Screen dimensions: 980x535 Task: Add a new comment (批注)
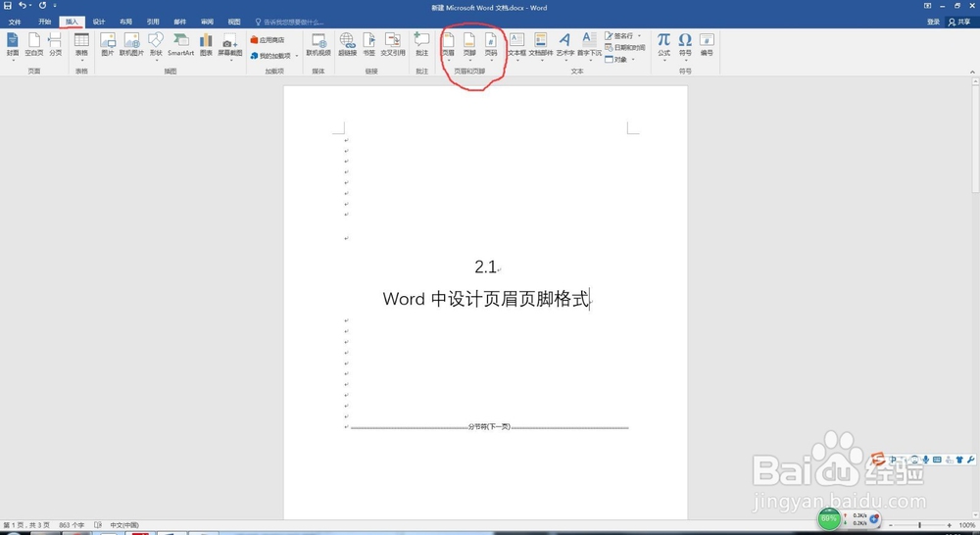[421, 45]
